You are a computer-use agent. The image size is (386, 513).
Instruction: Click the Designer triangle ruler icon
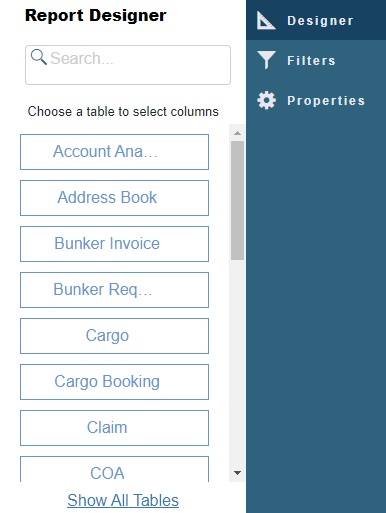click(266, 20)
